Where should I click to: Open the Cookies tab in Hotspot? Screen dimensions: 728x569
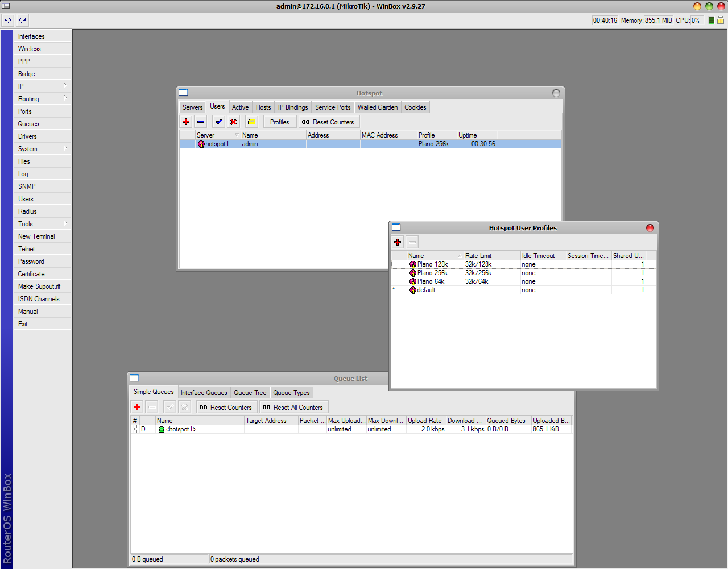(x=415, y=107)
